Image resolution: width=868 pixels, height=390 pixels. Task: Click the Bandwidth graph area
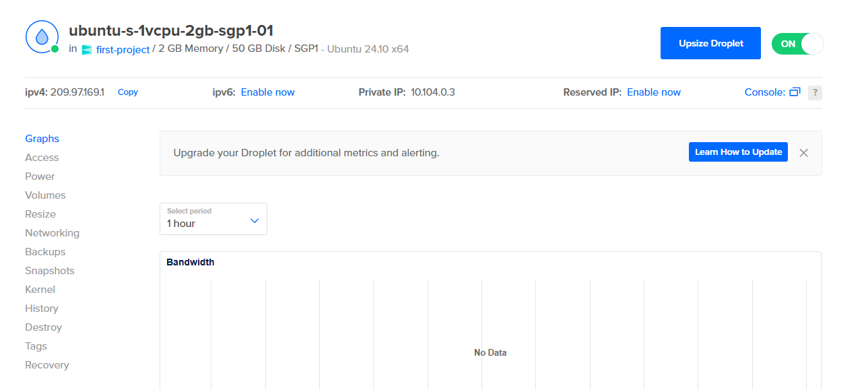coord(490,330)
